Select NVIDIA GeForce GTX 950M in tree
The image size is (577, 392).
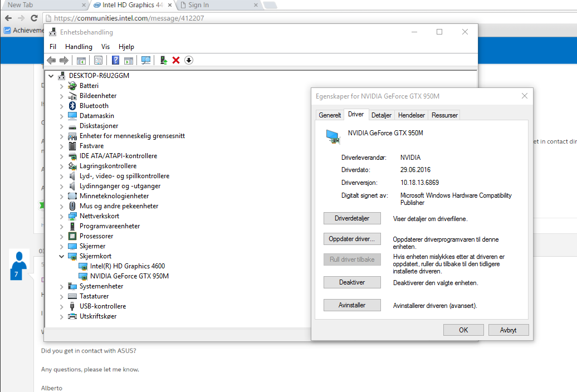point(129,276)
